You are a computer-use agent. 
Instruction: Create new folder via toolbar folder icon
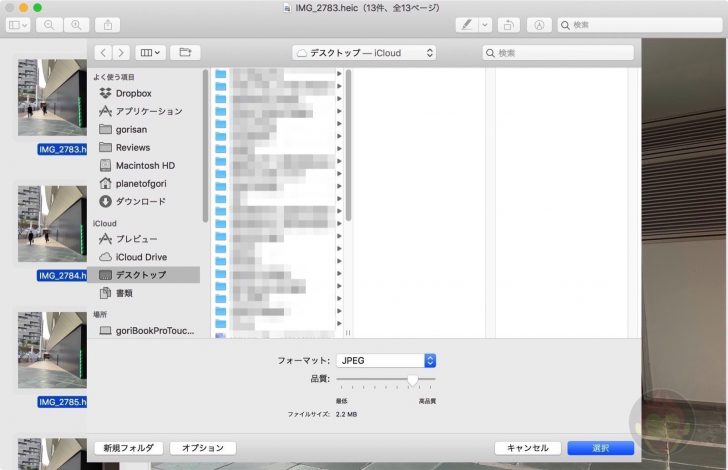coord(185,52)
